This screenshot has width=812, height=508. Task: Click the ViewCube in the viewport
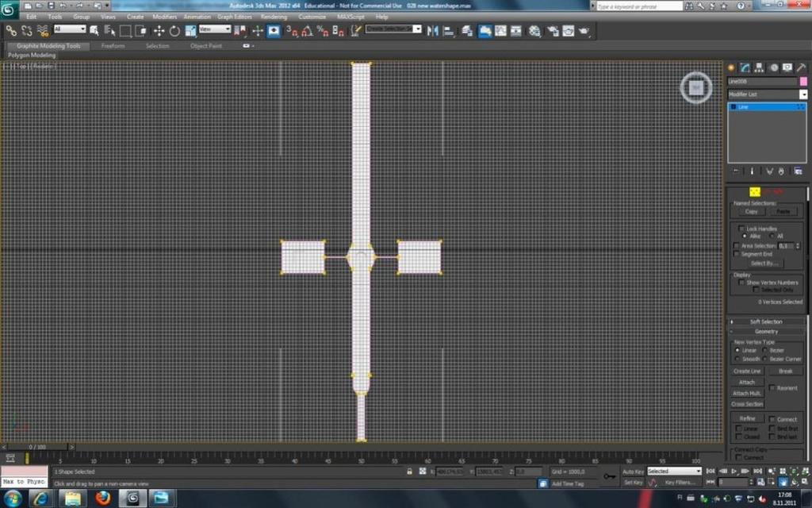coord(696,87)
